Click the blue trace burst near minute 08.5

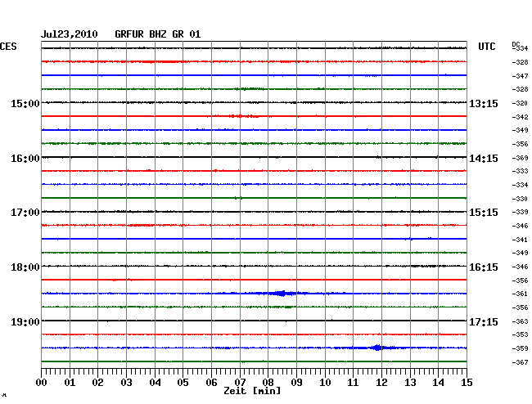pyautogui.click(x=282, y=293)
